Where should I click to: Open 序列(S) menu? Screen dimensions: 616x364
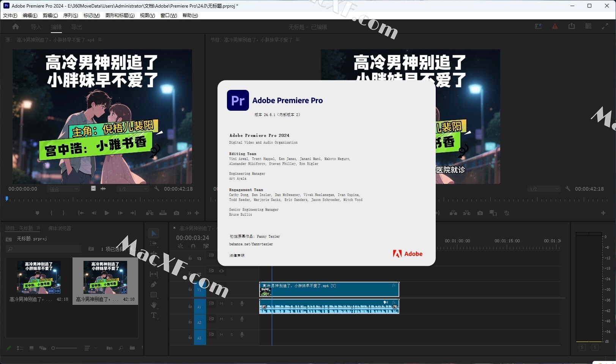(71, 16)
